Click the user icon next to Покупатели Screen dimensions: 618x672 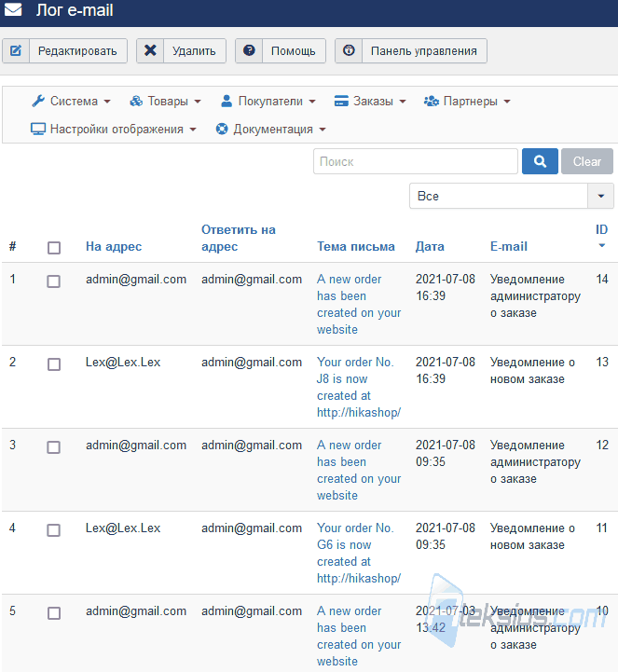point(227,102)
